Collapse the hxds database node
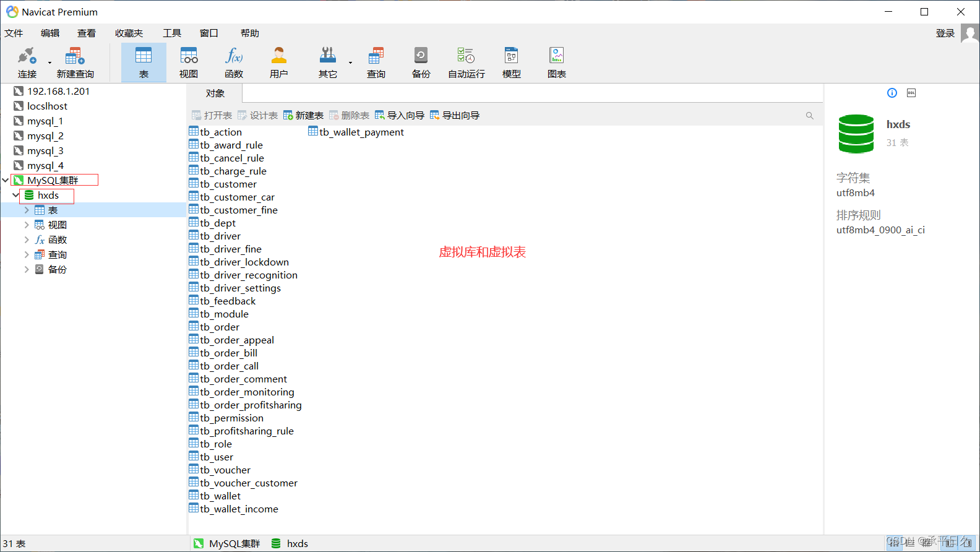980x552 pixels. click(x=15, y=195)
